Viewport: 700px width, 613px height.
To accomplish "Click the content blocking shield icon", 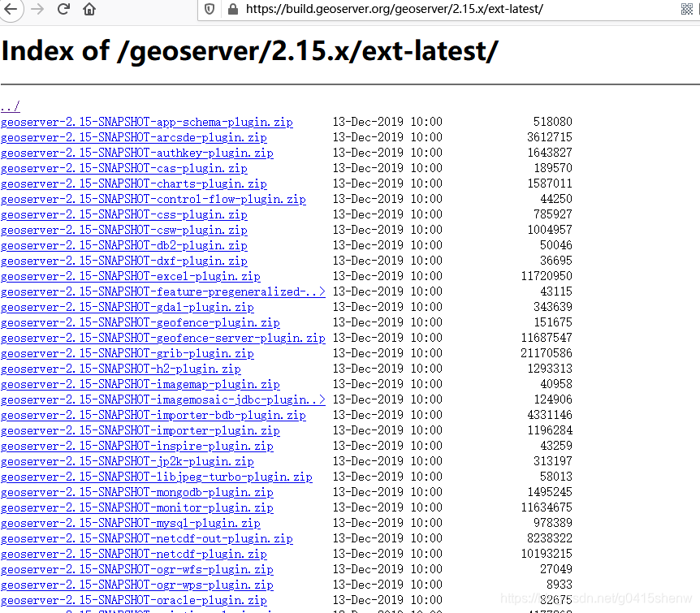I will [x=210, y=10].
